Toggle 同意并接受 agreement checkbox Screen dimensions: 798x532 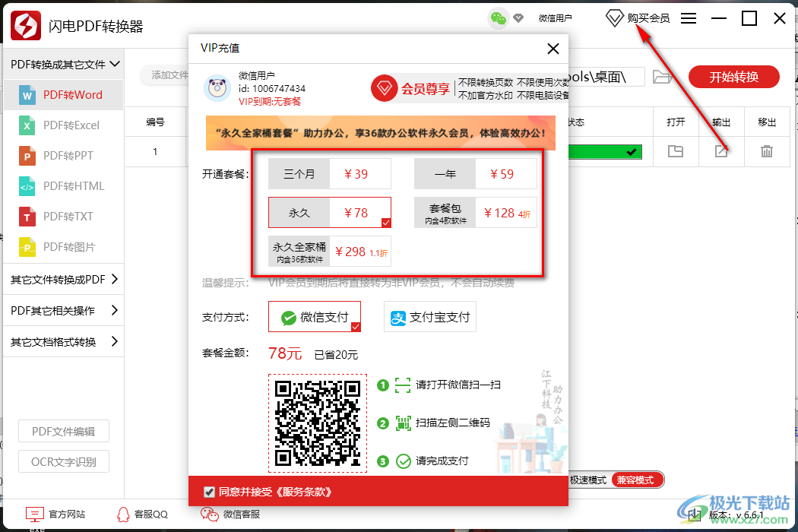[x=209, y=492]
